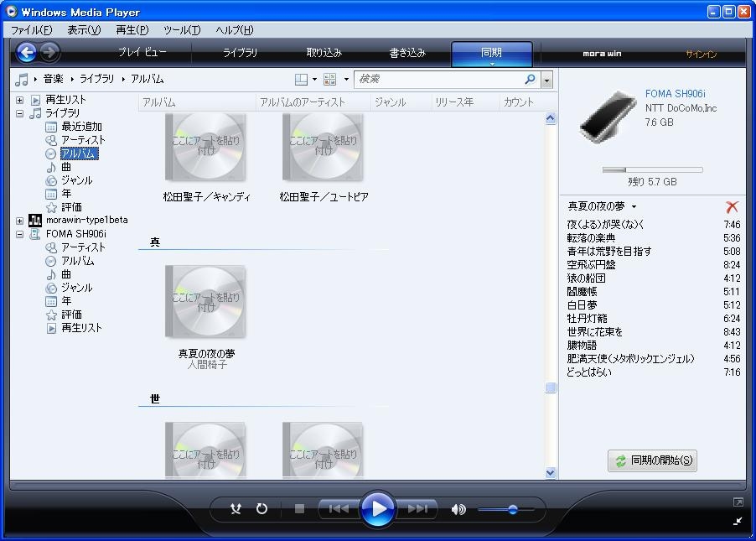The width and height of the screenshot is (756, 541).
Task: Mute the volume speaker icon
Action: (x=458, y=509)
